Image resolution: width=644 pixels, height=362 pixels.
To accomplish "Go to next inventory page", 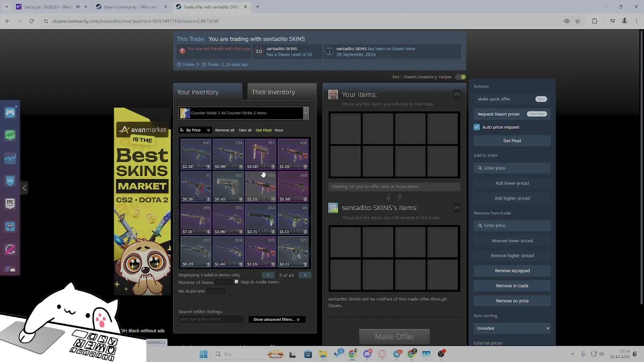I will (304, 276).
